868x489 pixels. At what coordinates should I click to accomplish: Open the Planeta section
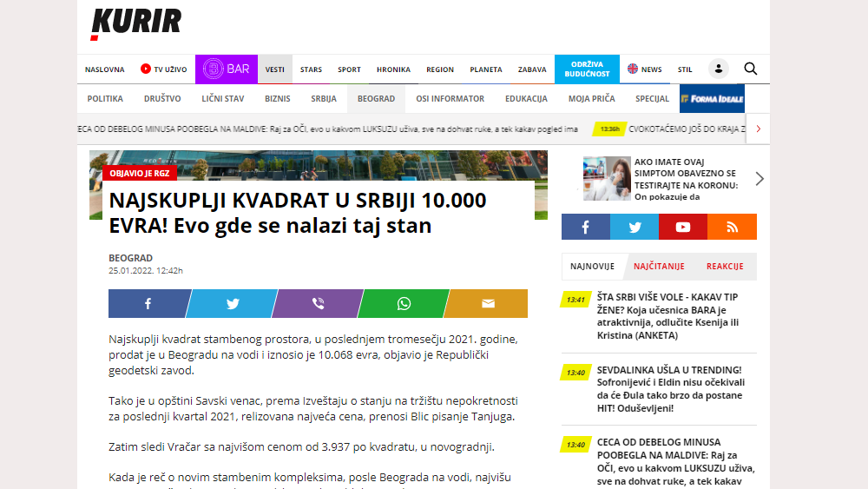486,69
